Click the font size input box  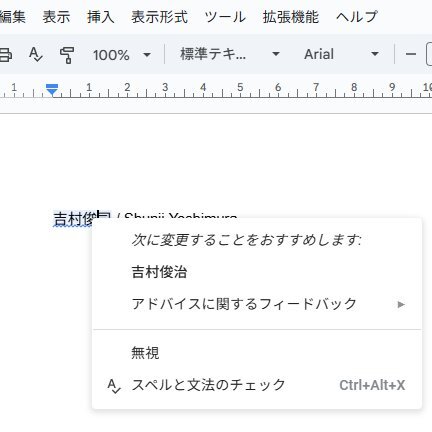429,54
